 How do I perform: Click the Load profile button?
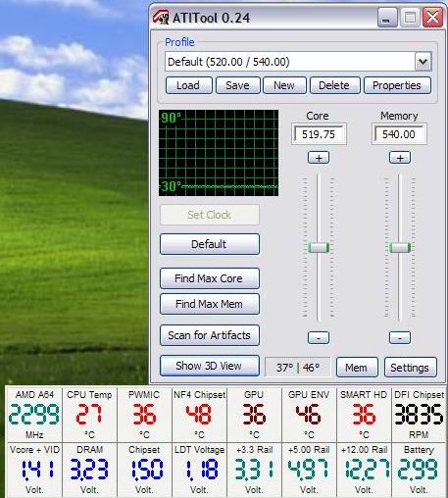tap(189, 85)
